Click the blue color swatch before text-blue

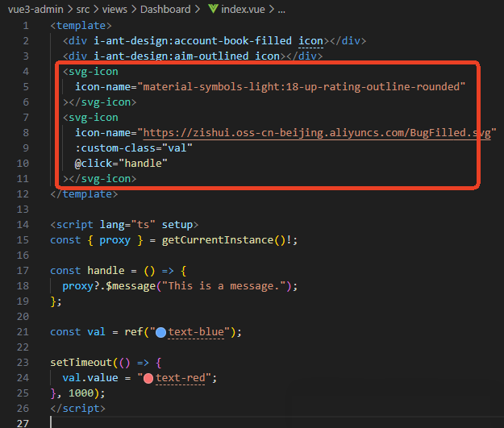(x=160, y=332)
